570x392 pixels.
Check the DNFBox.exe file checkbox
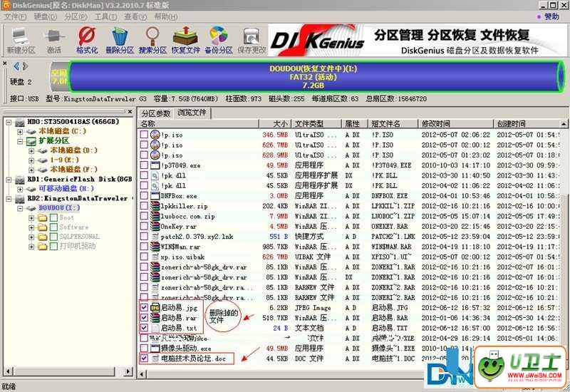point(144,195)
